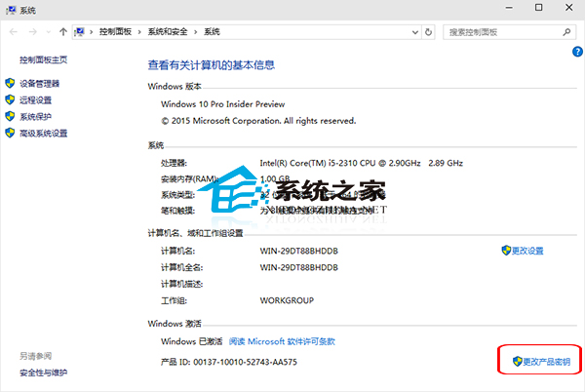Select 系统和安全 breadcrumb

pyautogui.click(x=168, y=32)
